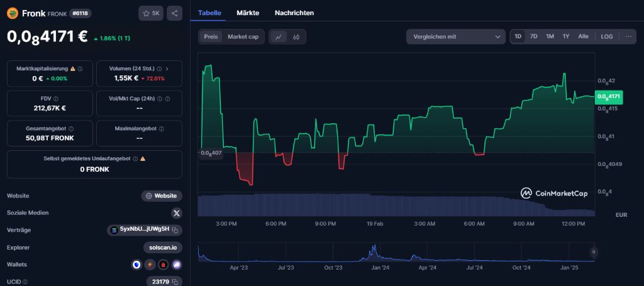Click the pause handle on range slider

[x=594, y=251]
